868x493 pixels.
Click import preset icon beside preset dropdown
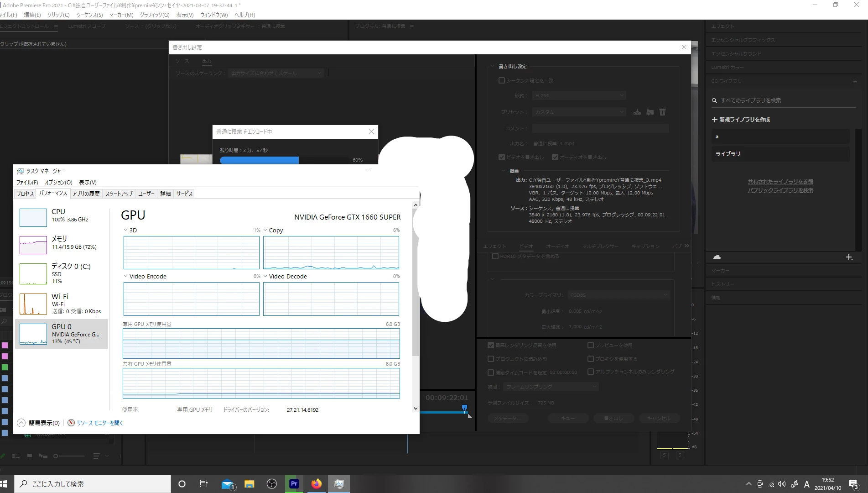(x=650, y=112)
